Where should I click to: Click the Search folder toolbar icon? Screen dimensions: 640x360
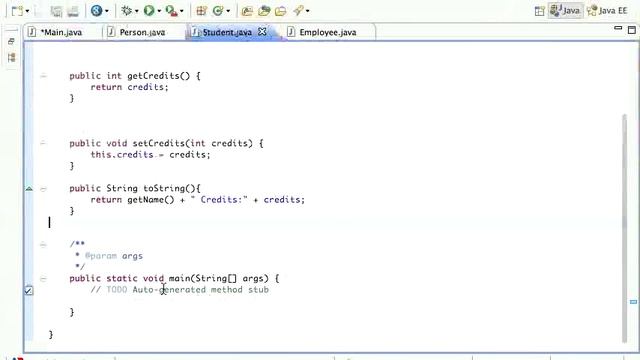[x=280, y=11]
